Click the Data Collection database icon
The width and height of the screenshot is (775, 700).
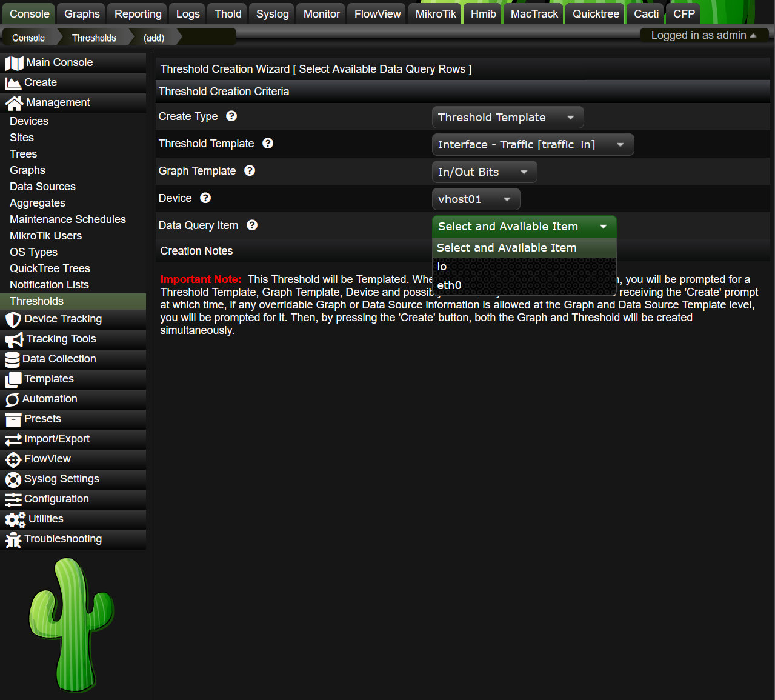point(12,359)
